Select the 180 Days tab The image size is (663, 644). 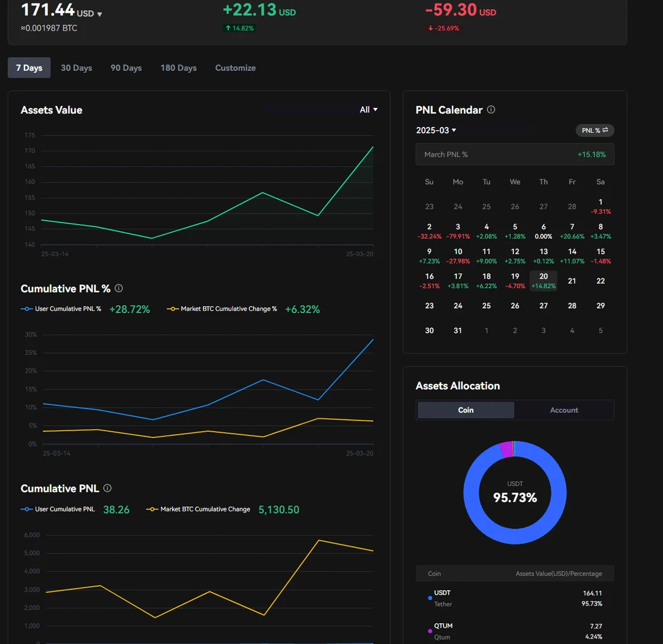(x=178, y=67)
